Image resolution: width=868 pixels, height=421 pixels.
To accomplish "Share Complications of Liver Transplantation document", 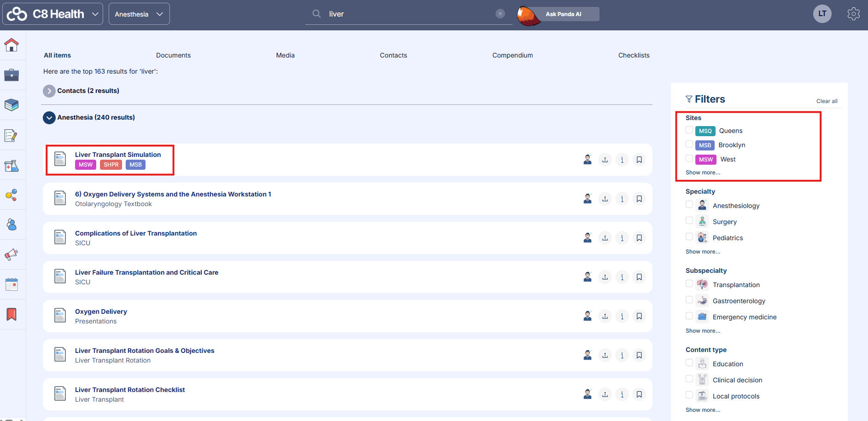I will click(x=605, y=238).
